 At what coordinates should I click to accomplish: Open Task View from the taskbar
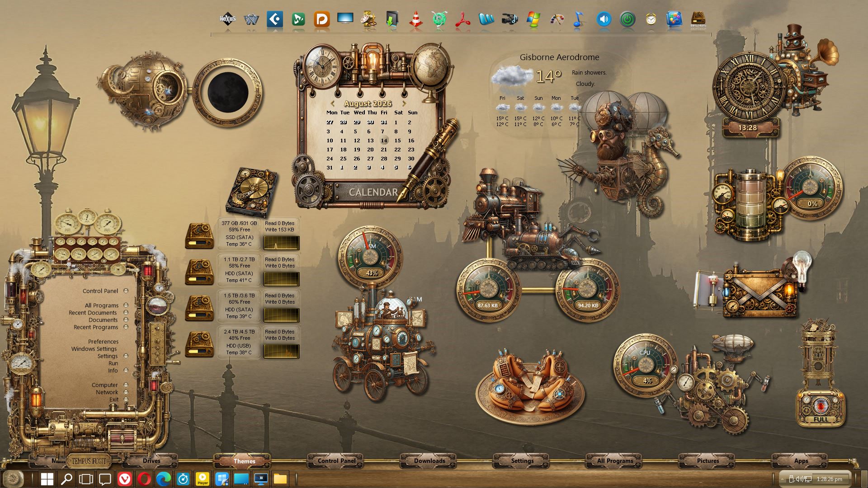pyautogui.click(x=86, y=479)
